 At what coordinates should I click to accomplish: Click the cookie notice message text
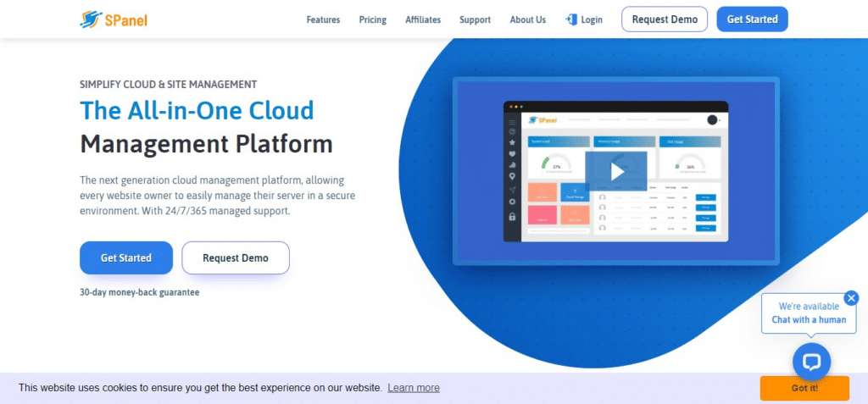[x=200, y=387]
